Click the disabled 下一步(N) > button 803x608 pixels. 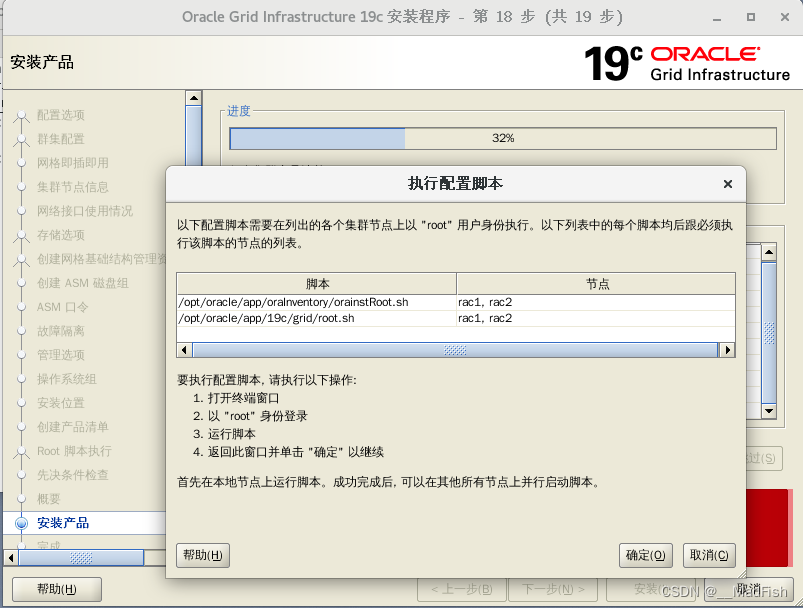(x=553, y=590)
